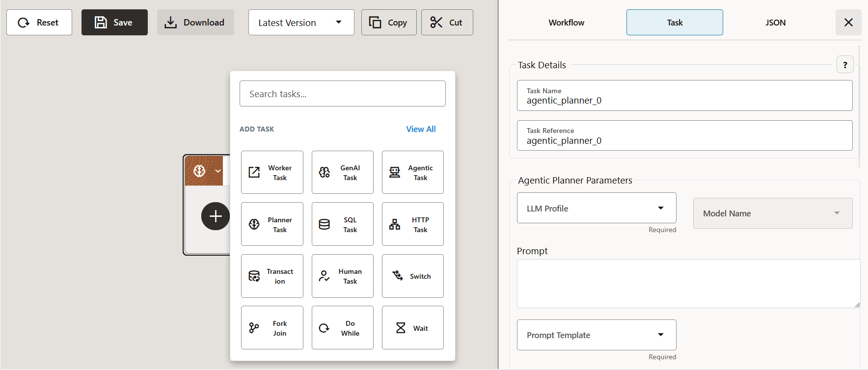The image size is (868, 370).
Task: Add a GenAI Task
Action: pyautogui.click(x=342, y=172)
